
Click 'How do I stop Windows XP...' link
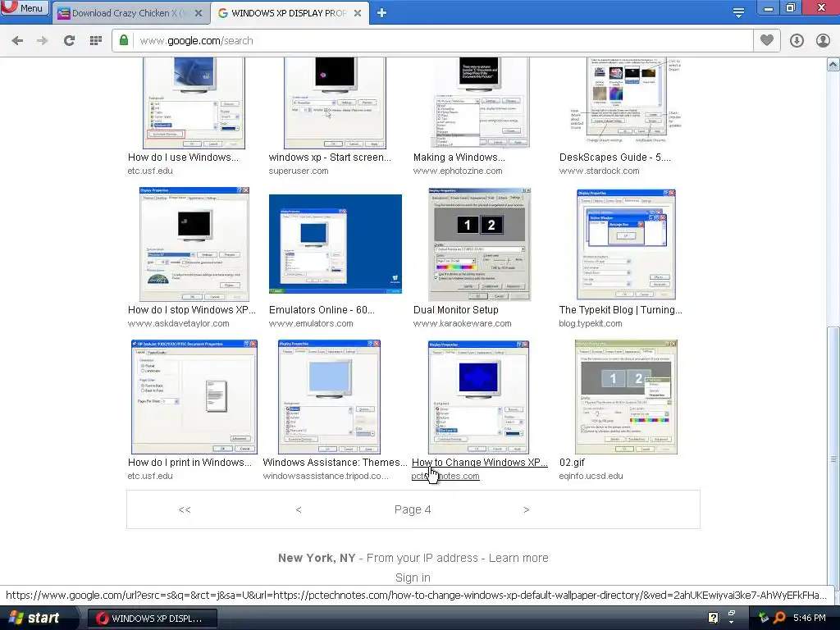tap(192, 309)
